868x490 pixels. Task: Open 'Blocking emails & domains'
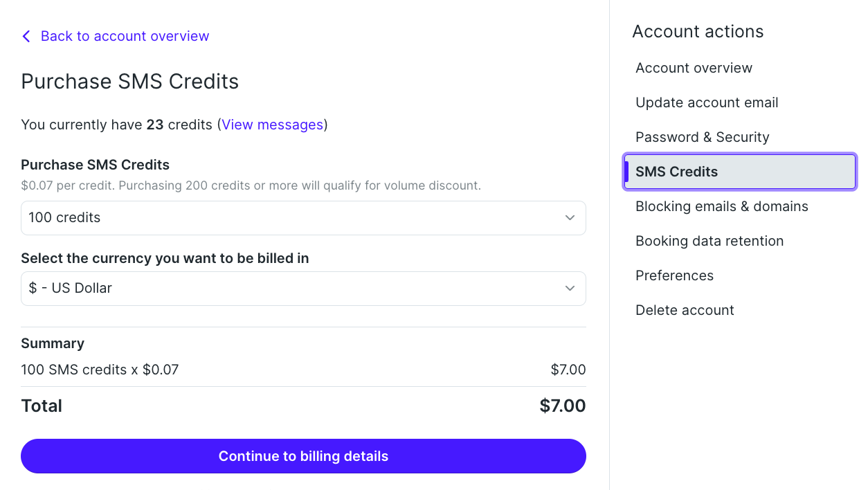pos(721,206)
